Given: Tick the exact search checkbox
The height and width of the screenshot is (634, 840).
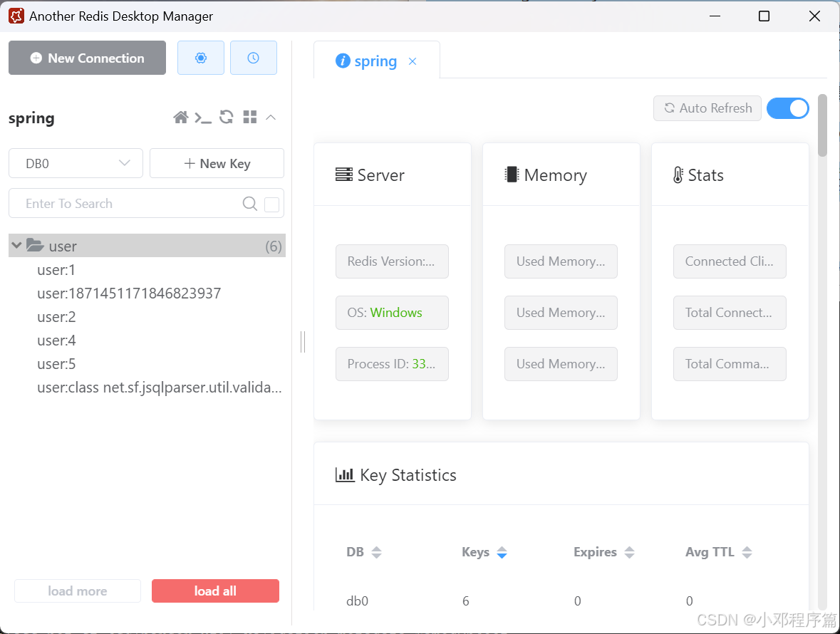Looking at the screenshot, I should [x=271, y=204].
